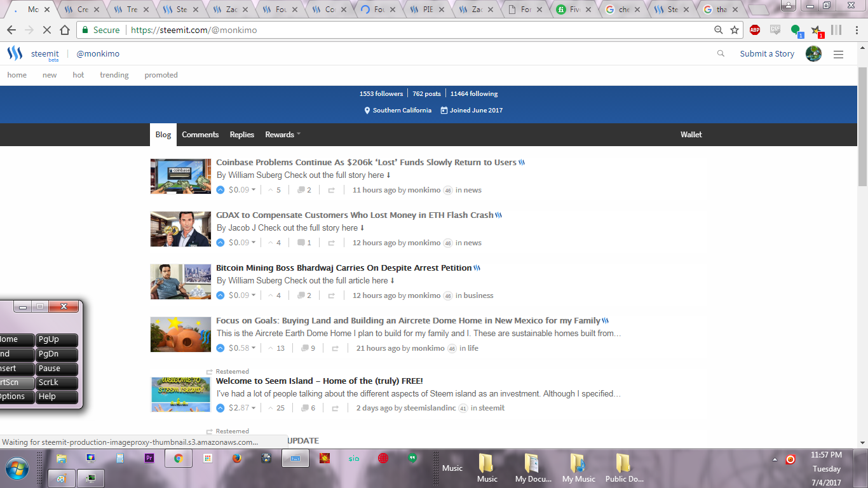868x488 pixels.
Task: Click Submit a Story
Action: pos(767,54)
